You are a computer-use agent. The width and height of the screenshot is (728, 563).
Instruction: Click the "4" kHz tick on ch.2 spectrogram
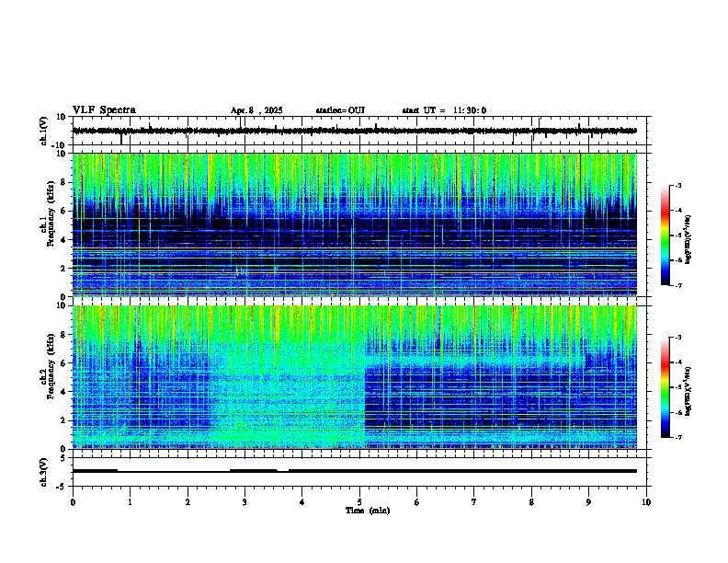pyautogui.click(x=63, y=392)
